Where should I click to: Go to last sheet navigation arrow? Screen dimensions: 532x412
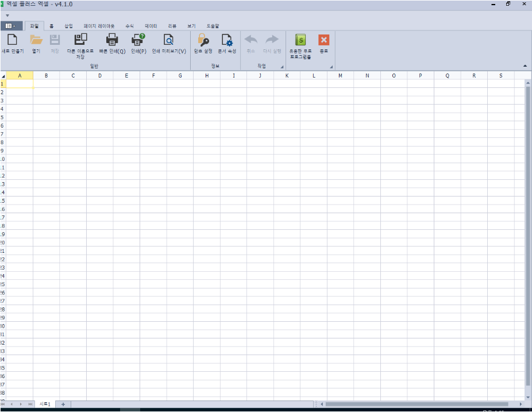30,404
